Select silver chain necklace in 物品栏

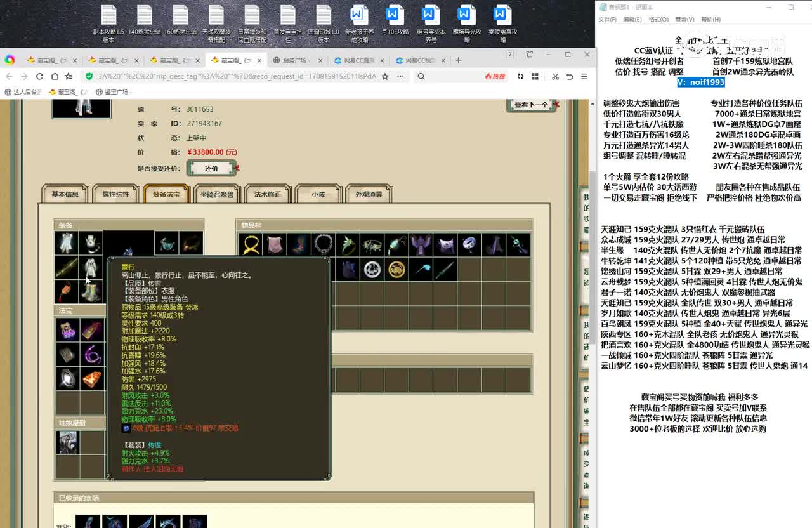[324, 244]
